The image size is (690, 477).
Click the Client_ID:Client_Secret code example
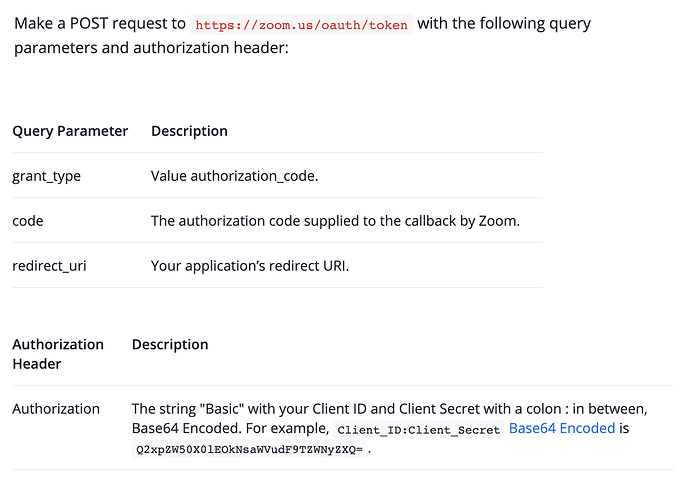pyautogui.click(x=418, y=430)
